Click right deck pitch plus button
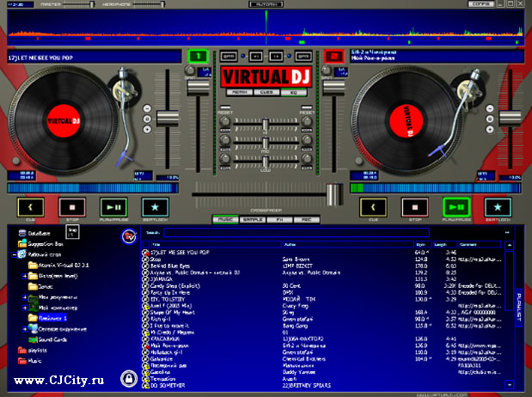The image size is (532, 397). point(490,129)
